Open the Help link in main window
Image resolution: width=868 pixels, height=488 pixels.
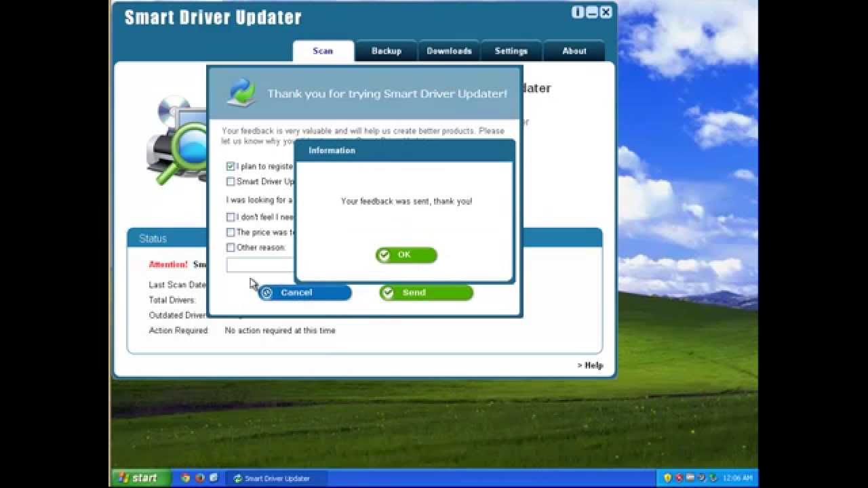click(590, 365)
